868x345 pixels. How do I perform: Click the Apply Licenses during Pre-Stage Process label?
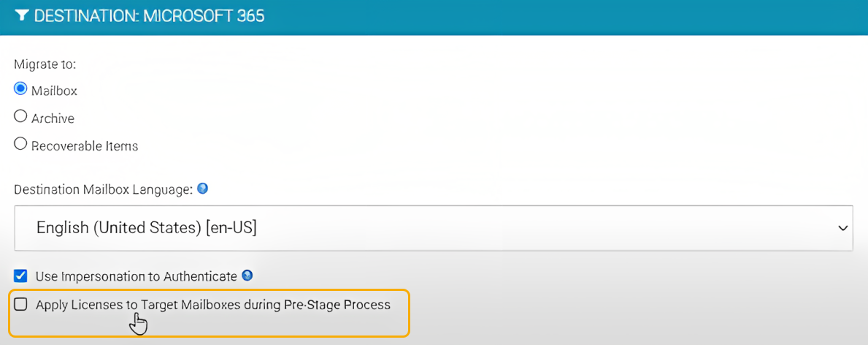213,305
